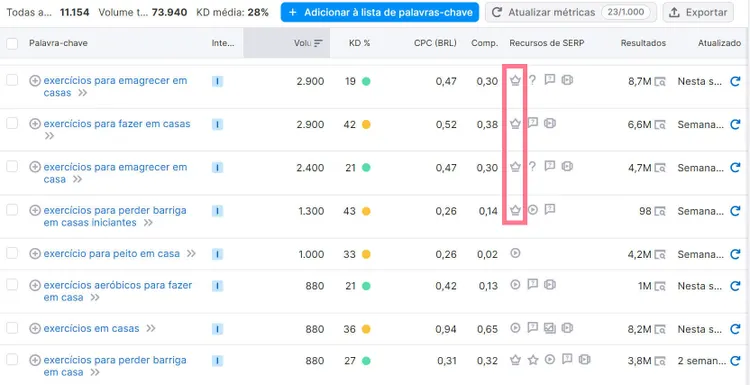Select checkbox for 'exercícios em casas' row
This screenshot has width=750, height=385.
12,328
